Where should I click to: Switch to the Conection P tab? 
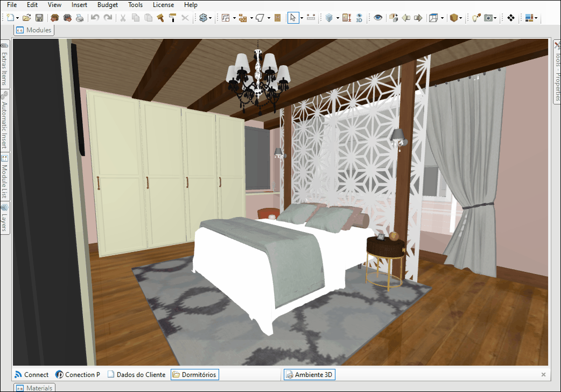coord(78,374)
